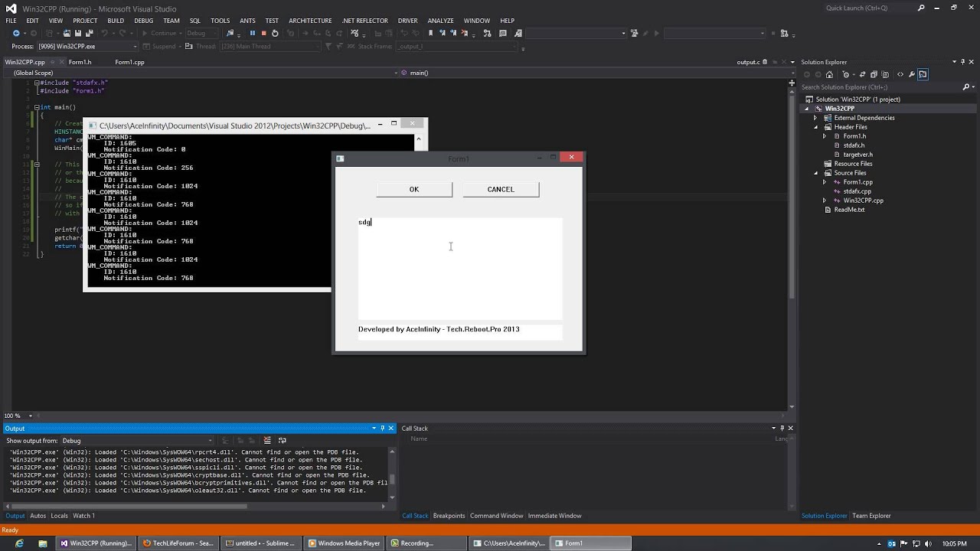Open the .NET REFLECTOR menu
980x551 pixels.
(365, 21)
